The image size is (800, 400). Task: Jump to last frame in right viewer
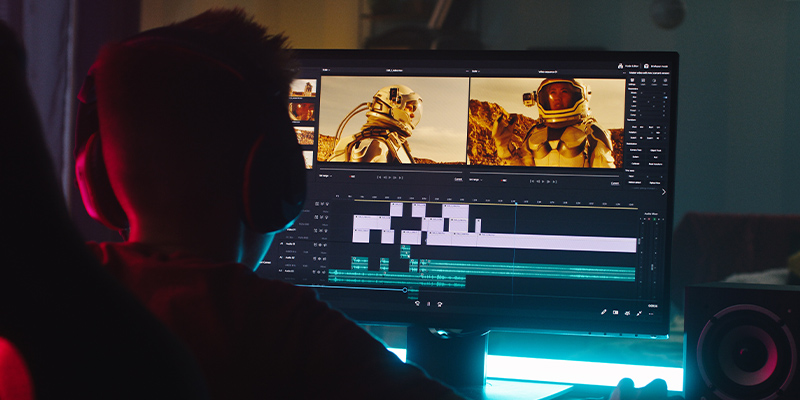(555, 182)
